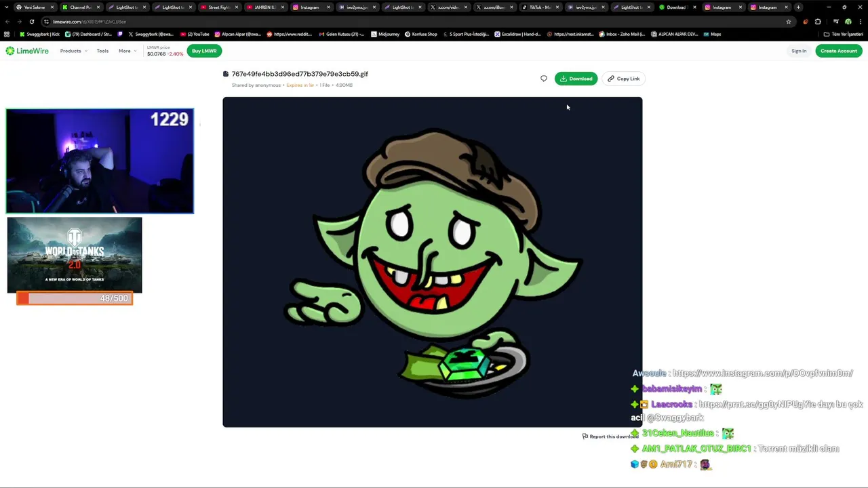
Task: Open the media control icon in toolbar
Action: coord(835,22)
